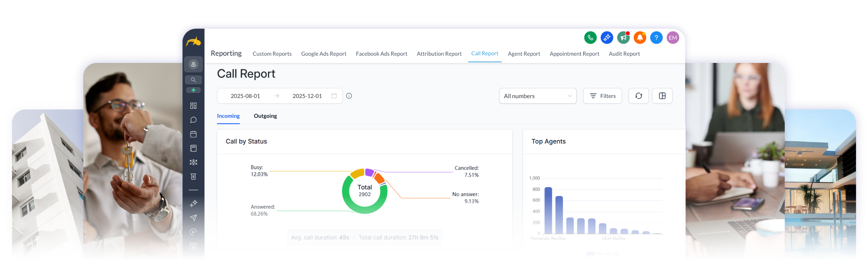This screenshot has height=280, width=868.
Task: Expand the All numbers dropdown
Action: point(537,96)
